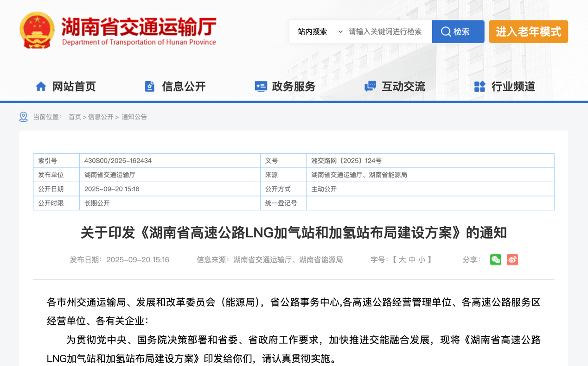The width and height of the screenshot is (588, 366).
Task: Click the keyword search input field
Action: (x=385, y=32)
